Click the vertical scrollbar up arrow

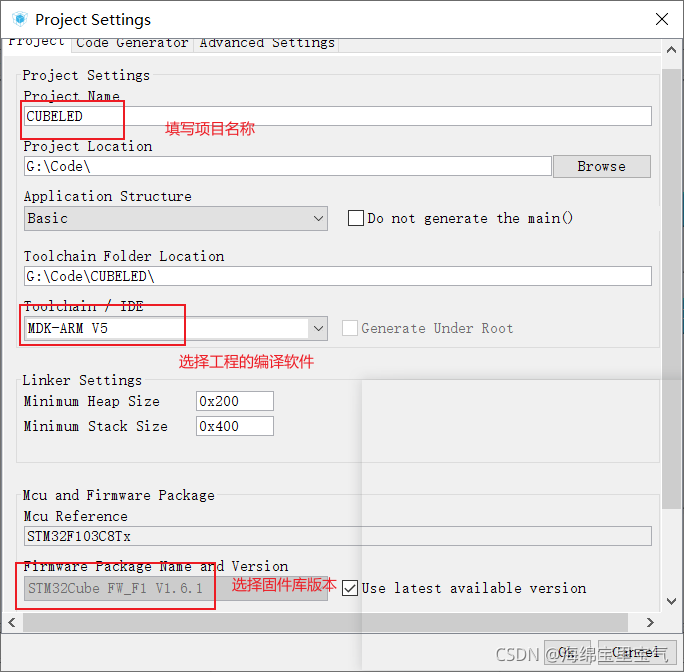coord(672,50)
